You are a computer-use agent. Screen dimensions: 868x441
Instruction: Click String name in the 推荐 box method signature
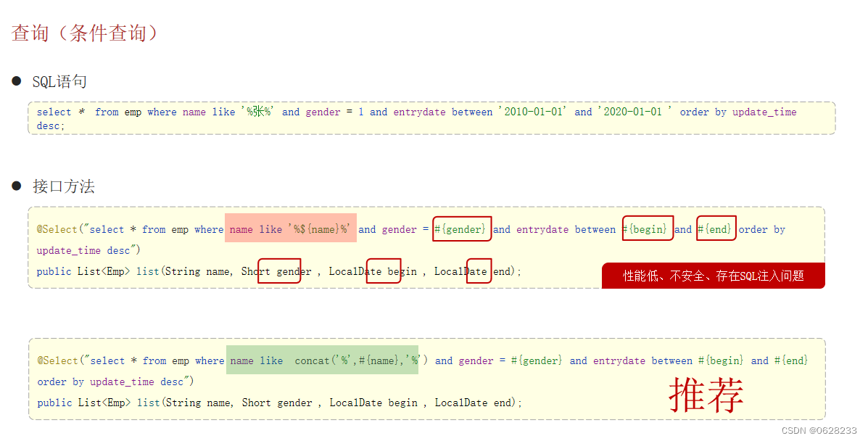pos(198,403)
